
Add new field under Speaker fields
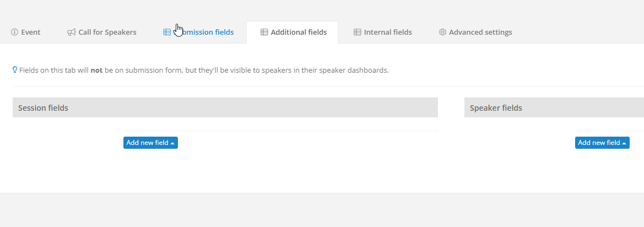tap(602, 143)
